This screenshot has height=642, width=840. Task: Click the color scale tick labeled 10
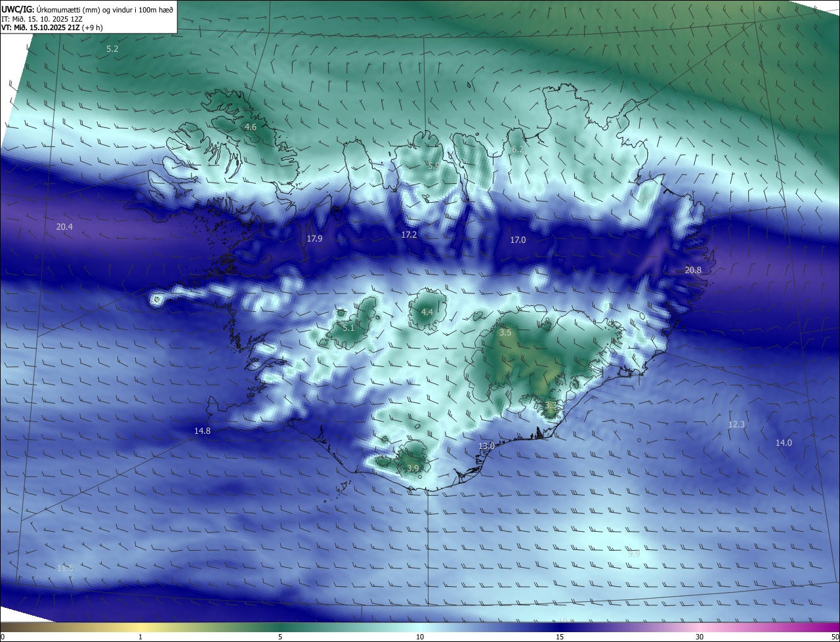420,637
